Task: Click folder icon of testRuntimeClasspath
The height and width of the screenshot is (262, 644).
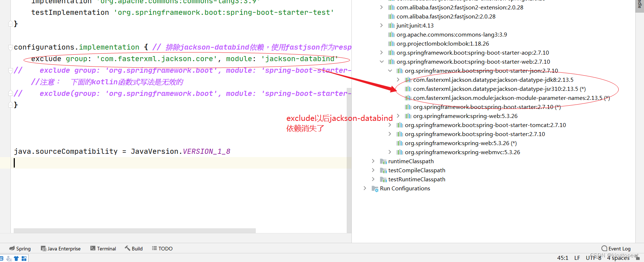Action: pyautogui.click(x=383, y=179)
